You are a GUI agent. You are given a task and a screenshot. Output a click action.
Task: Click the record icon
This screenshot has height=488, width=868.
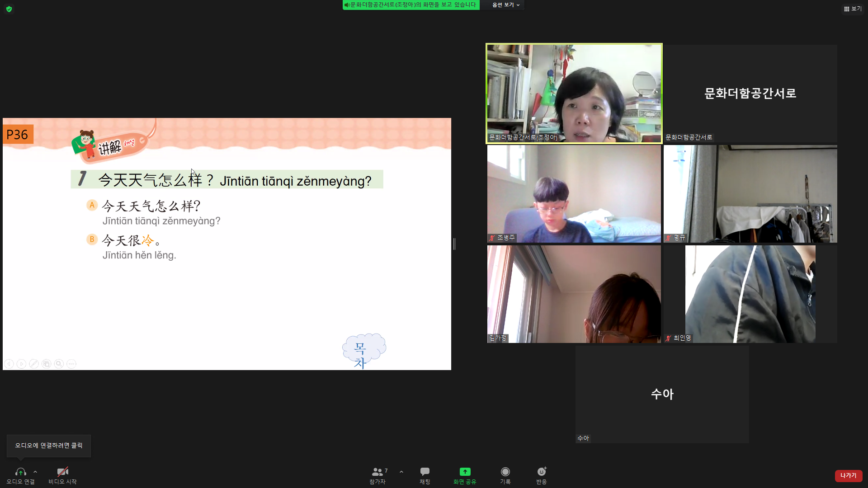coord(505,472)
